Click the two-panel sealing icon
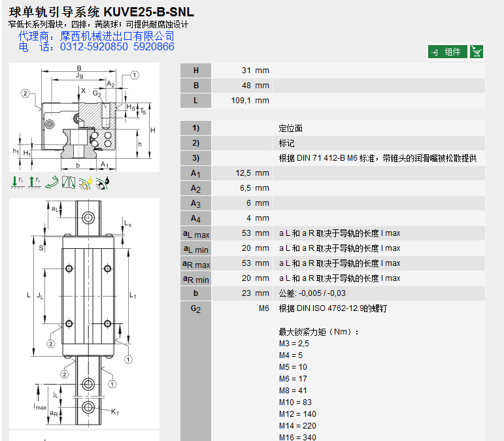The height and width of the screenshot is (441, 504). click(x=68, y=183)
